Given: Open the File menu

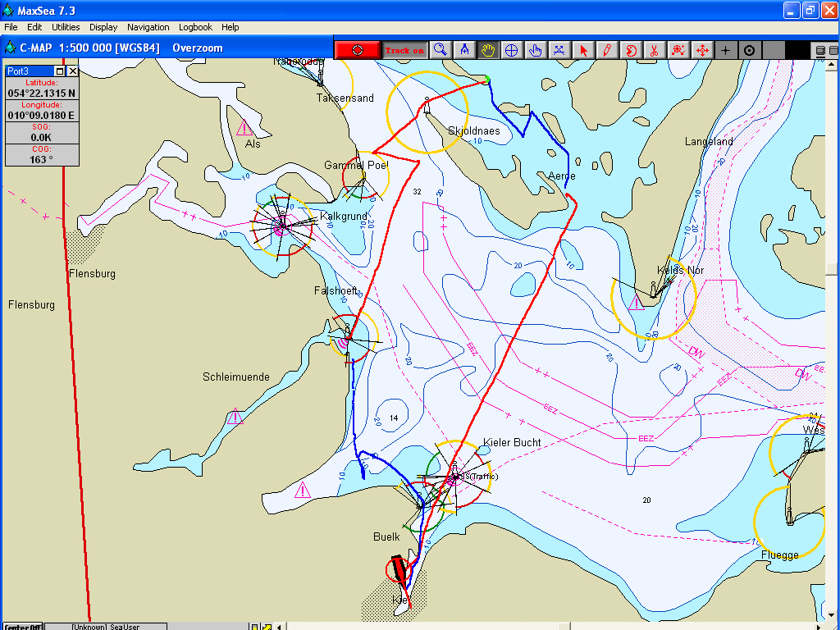Looking at the screenshot, I should (11, 27).
